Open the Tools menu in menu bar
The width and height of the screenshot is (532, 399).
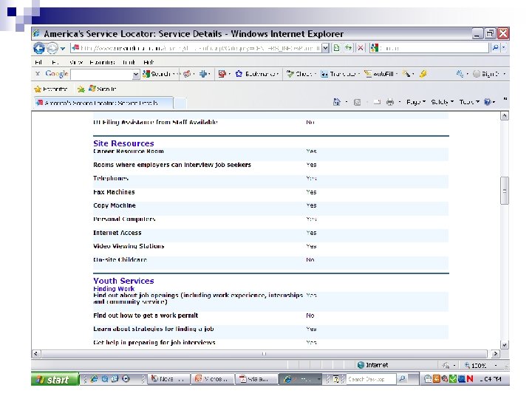[129, 62]
